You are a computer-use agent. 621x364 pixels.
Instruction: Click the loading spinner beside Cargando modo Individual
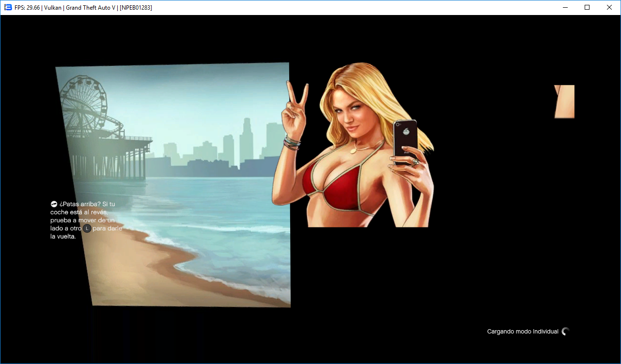565,332
